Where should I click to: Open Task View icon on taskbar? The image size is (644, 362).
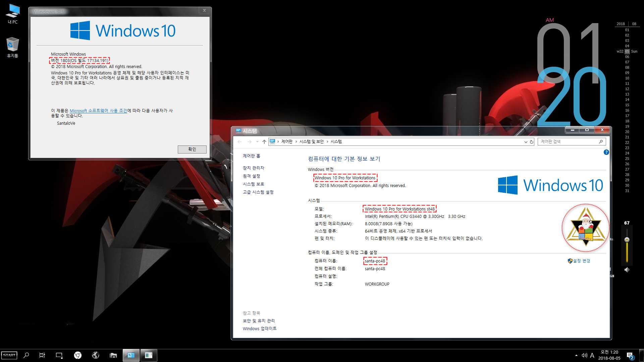pyautogui.click(x=42, y=355)
